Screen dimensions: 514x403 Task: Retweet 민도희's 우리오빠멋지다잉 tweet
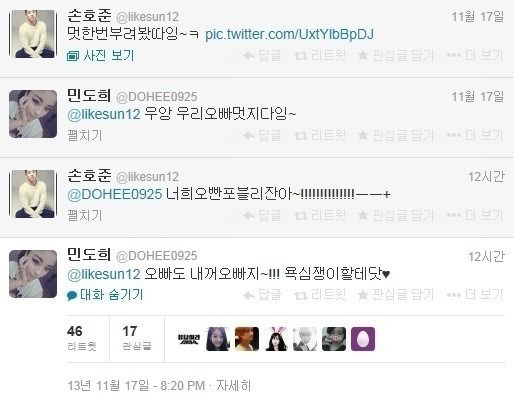coord(320,135)
